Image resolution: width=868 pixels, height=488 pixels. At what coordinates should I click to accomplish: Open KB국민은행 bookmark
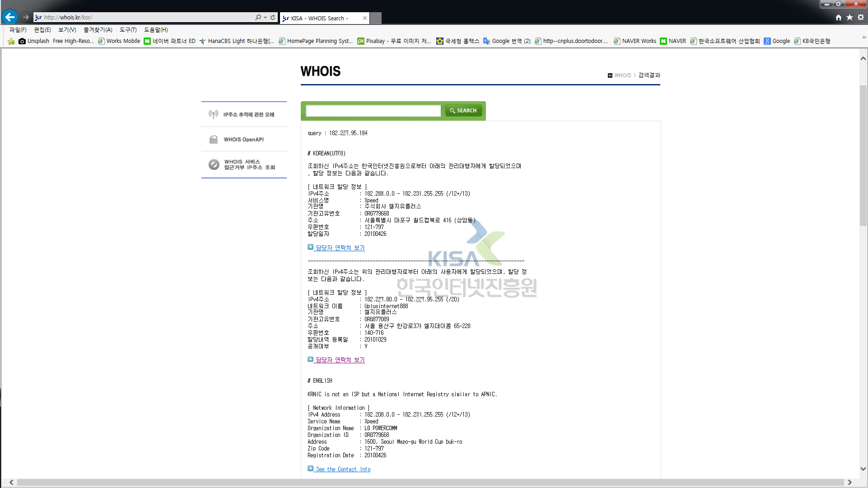click(x=812, y=41)
